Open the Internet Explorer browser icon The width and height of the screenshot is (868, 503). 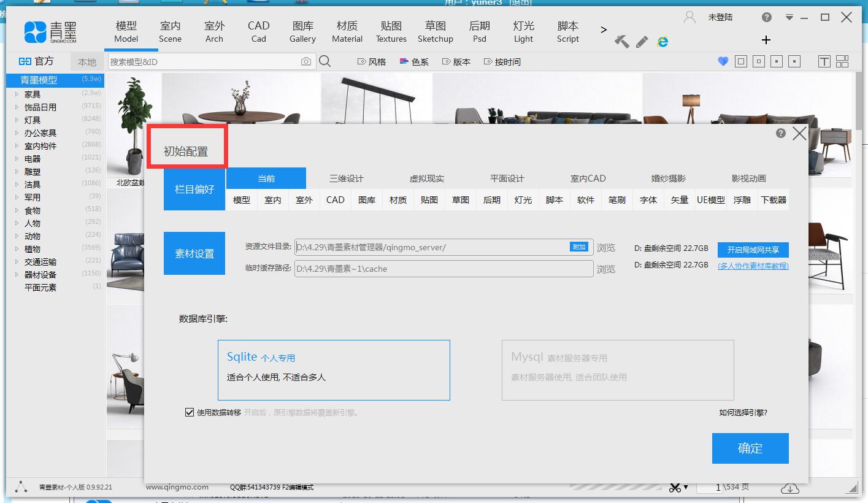pyautogui.click(x=663, y=42)
